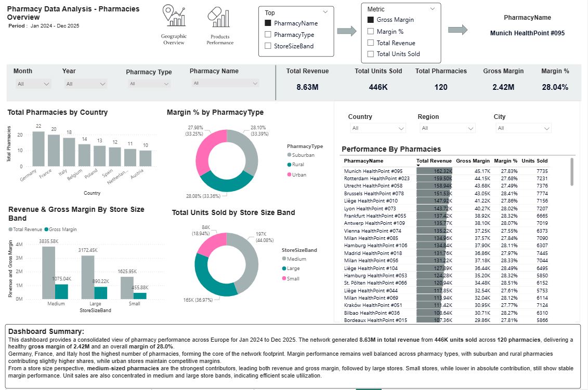Sort table by Gross Margin header
This screenshot has height=390, width=588.
473,161
